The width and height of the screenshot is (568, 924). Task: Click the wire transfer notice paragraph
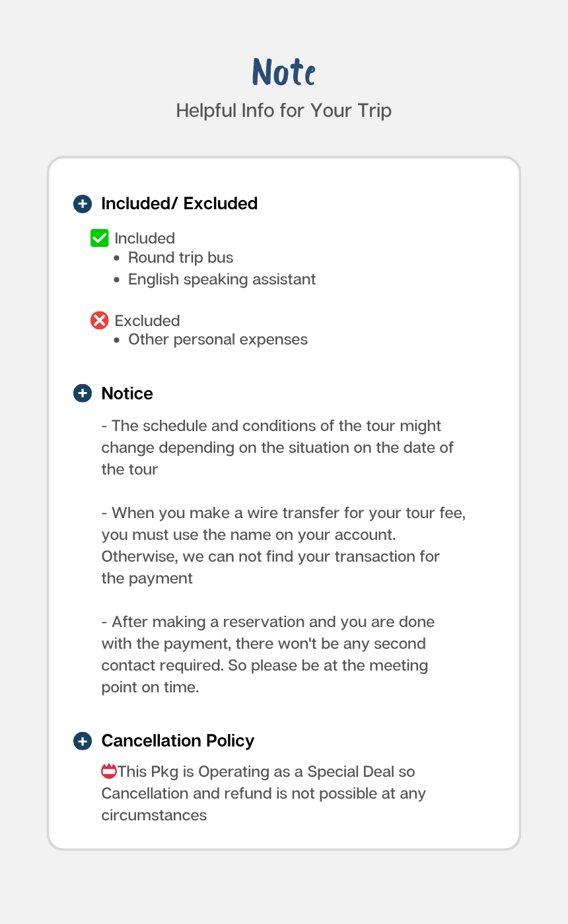[283, 546]
